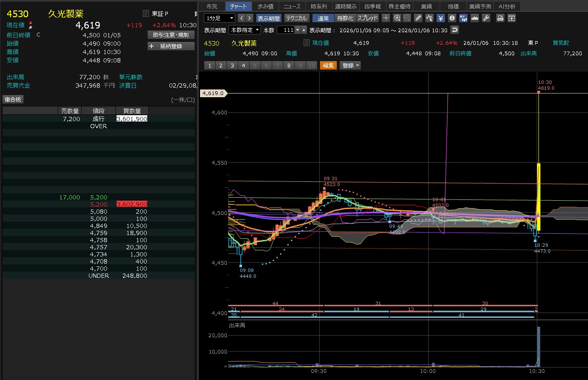Viewport: 588px width, 380px height.
Task: Click the printer icon to print chart
Action: point(500,18)
